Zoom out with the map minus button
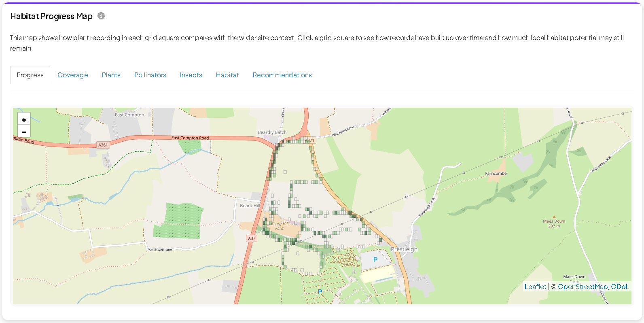Viewport: 644px width, 323px height. tap(24, 132)
